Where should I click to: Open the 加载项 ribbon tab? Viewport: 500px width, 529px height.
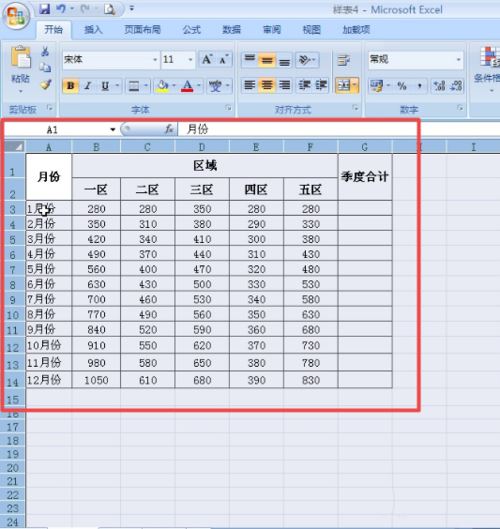[356, 30]
